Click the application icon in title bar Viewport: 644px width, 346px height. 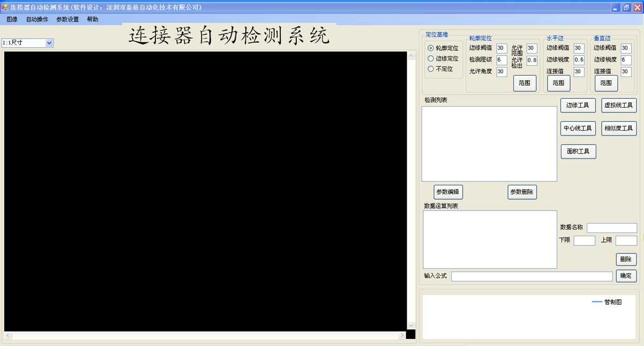pos(5,7)
